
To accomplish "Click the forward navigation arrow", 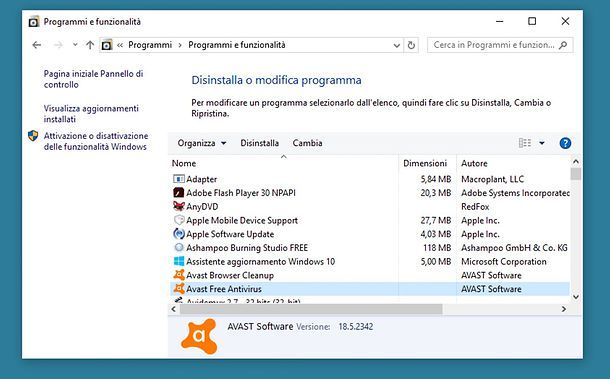I will (x=58, y=45).
